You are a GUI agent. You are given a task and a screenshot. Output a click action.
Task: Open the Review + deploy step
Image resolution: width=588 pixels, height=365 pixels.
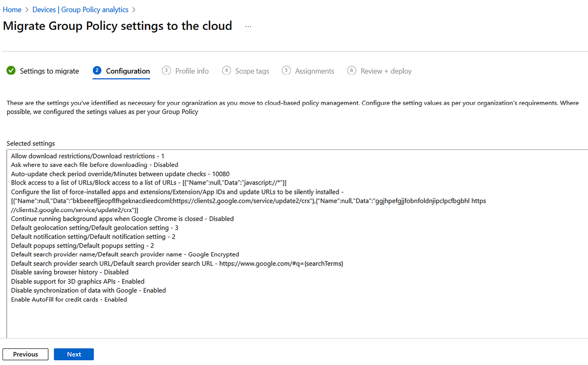[x=386, y=71]
